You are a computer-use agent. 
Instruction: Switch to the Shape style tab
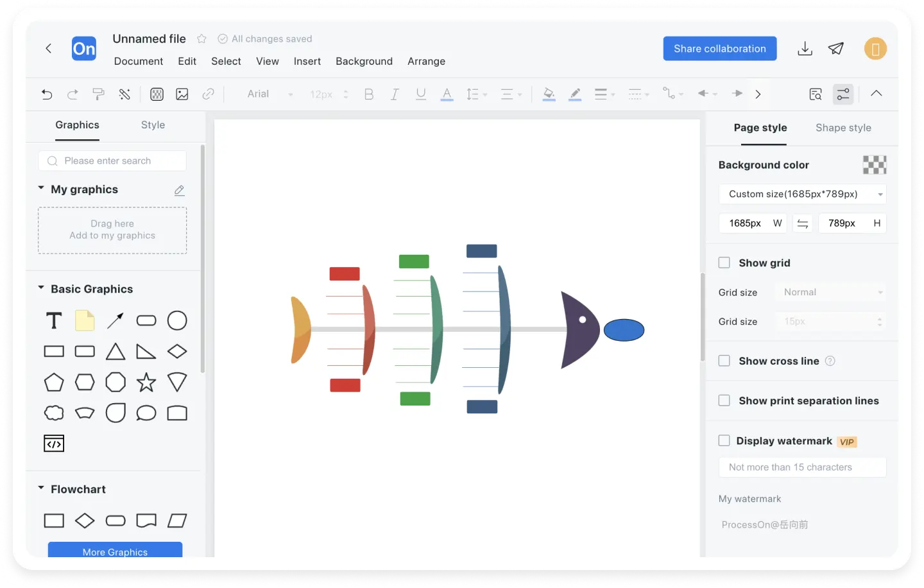(843, 128)
